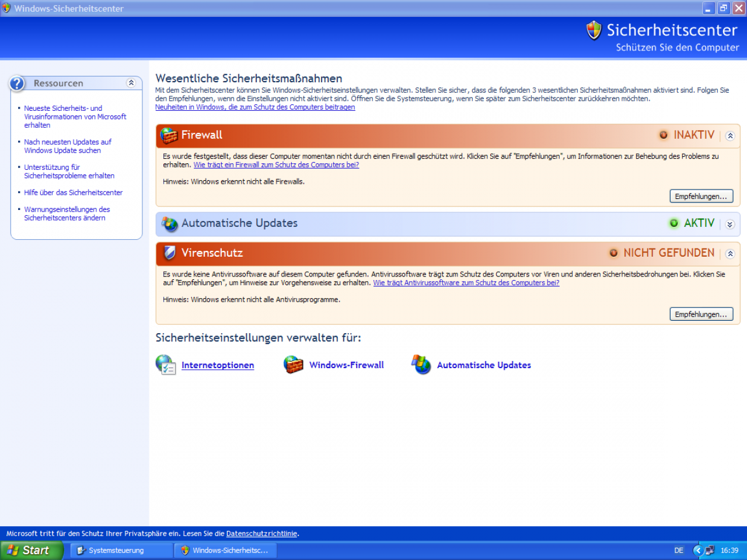Click the Firewall section header title
The width and height of the screenshot is (747, 560).
[x=201, y=135]
